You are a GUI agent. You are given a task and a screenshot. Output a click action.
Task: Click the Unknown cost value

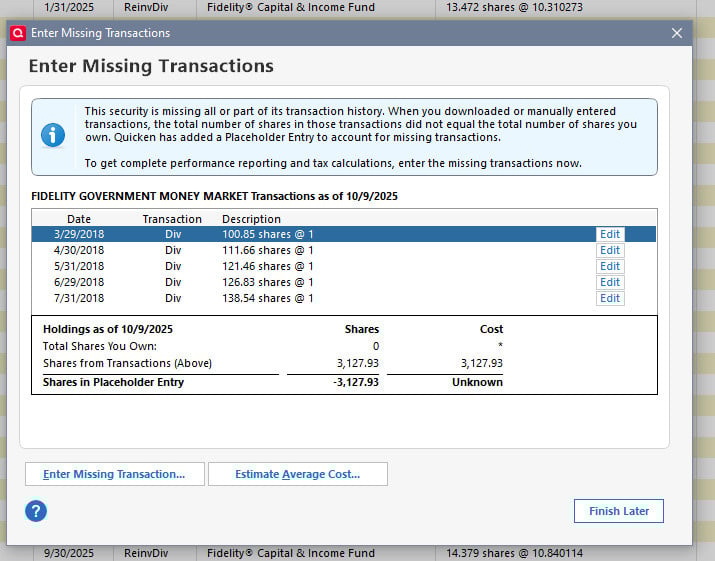[x=477, y=382]
